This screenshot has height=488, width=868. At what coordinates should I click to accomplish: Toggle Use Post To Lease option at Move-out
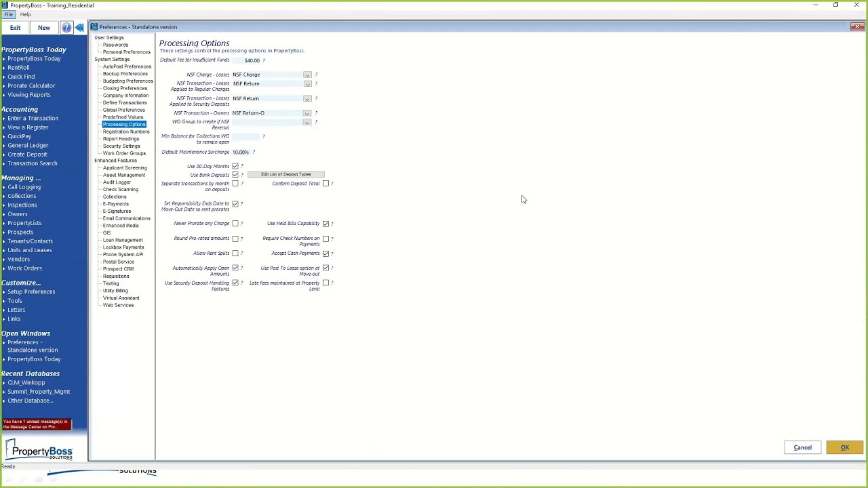(x=325, y=268)
